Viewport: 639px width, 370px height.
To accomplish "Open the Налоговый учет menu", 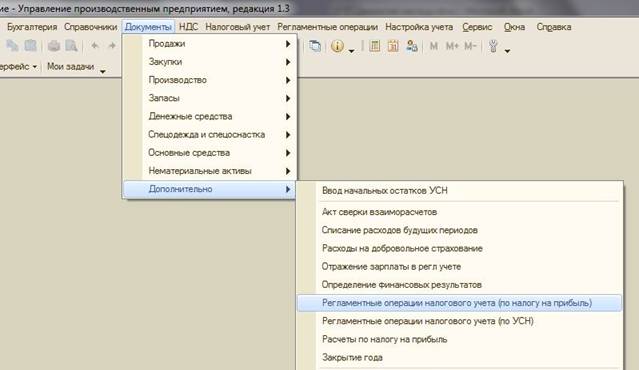I will tap(238, 27).
